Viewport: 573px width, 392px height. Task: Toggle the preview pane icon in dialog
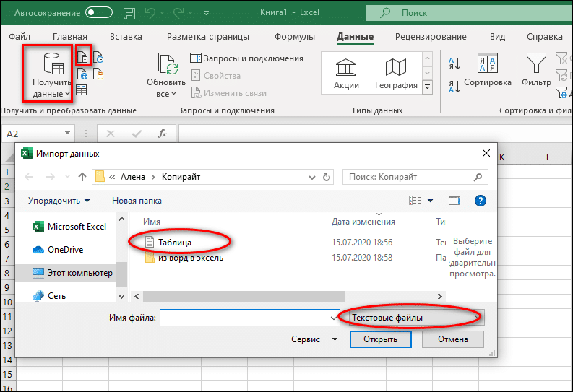point(454,201)
